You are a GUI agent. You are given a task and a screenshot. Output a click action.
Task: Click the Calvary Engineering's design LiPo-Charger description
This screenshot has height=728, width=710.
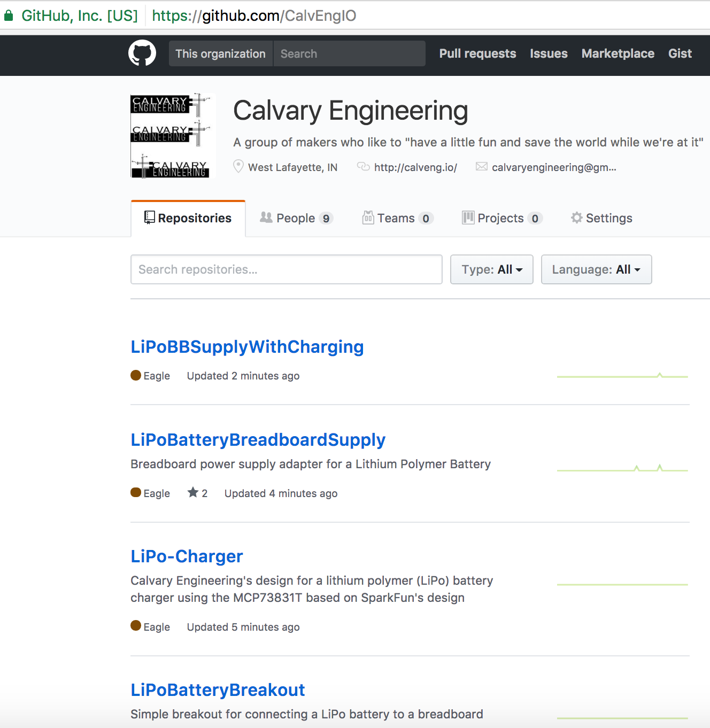coord(312,589)
